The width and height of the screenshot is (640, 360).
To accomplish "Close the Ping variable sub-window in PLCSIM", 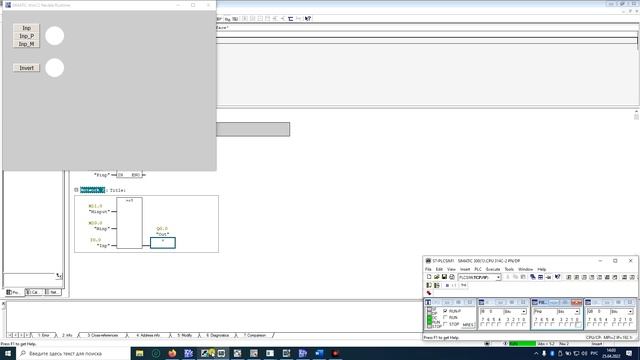I will (x=576, y=302).
